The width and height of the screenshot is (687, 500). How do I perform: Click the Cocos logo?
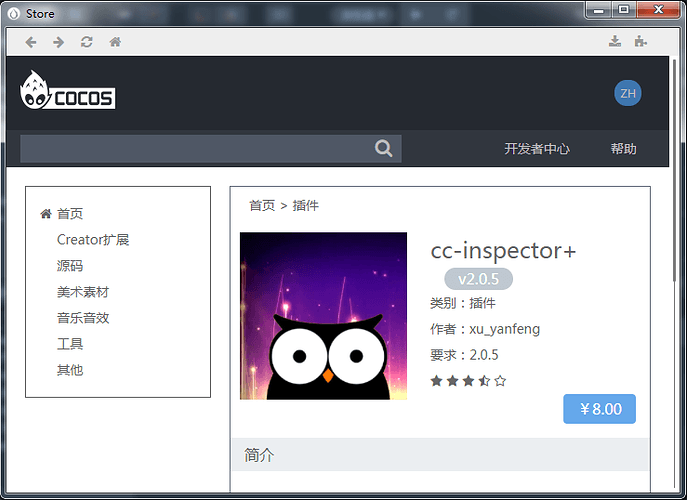coord(67,90)
